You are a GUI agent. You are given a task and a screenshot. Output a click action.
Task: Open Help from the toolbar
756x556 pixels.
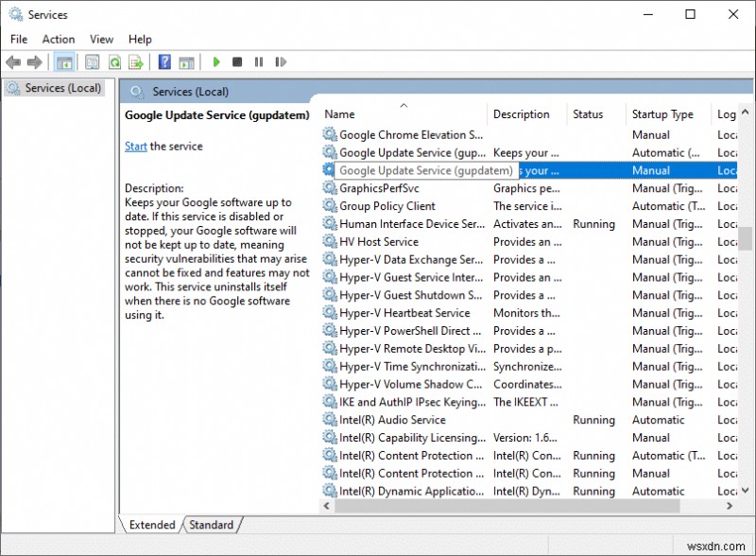[x=165, y=61]
